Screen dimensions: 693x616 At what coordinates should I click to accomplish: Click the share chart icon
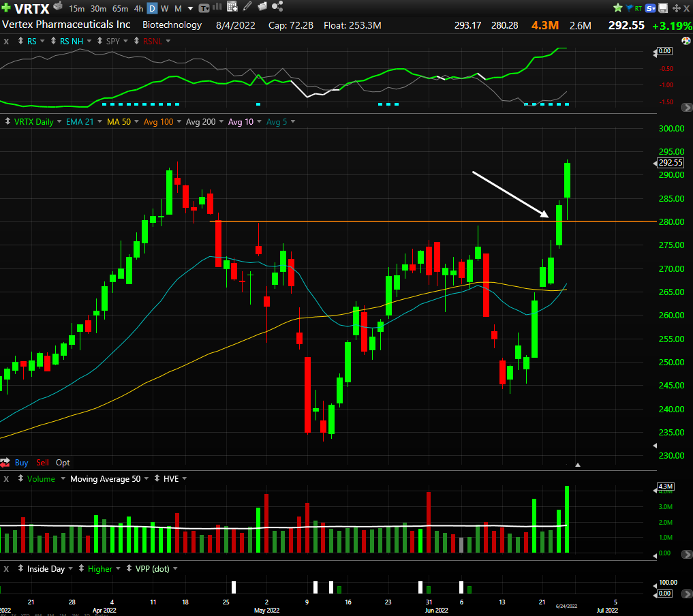[277, 6]
